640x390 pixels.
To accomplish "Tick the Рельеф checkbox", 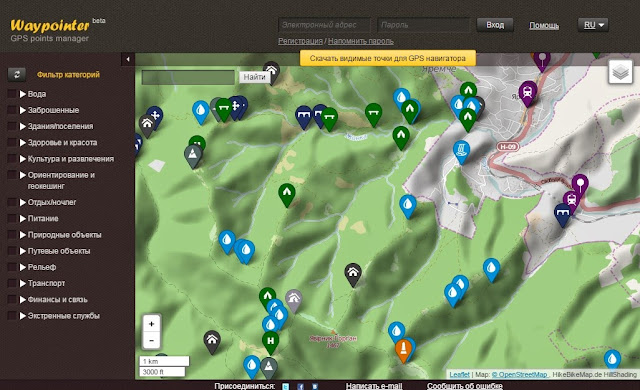I will coord(12,267).
